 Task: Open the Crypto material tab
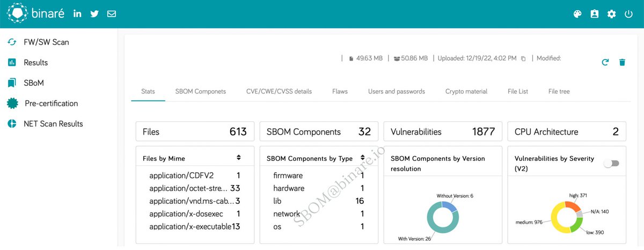(x=466, y=92)
